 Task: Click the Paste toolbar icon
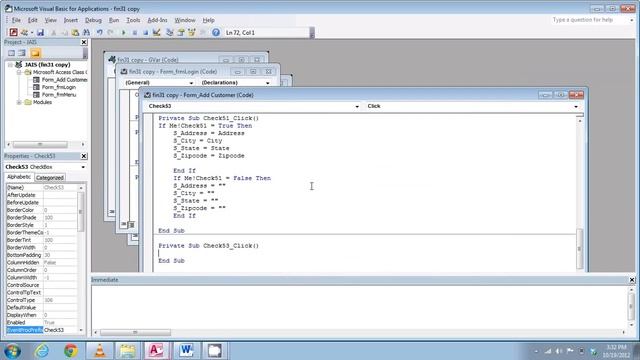point(75,32)
